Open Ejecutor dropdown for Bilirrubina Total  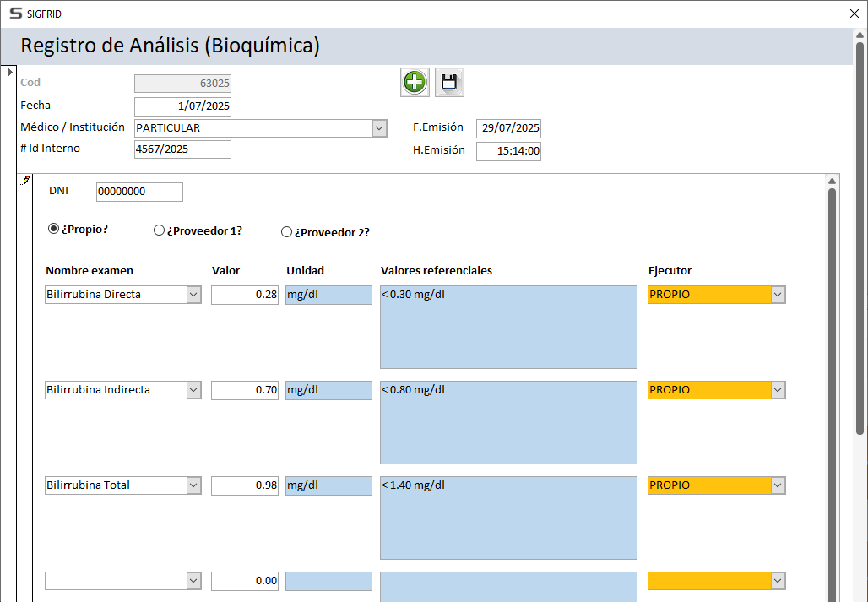pos(778,485)
